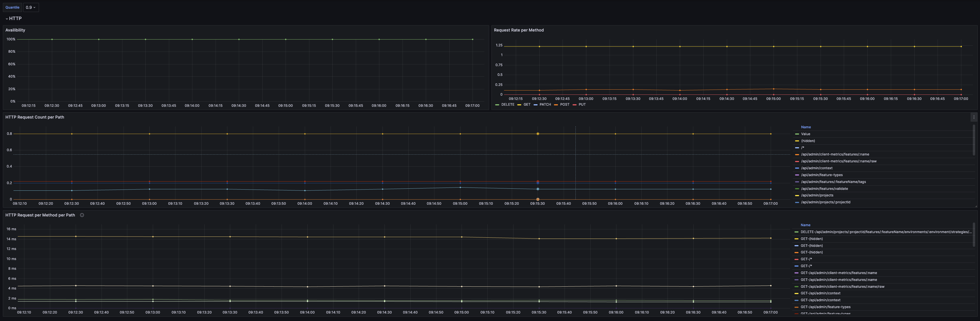980x321 pixels.
Task: Toggle the POST series in Request Rate legend
Action: (564, 105)
